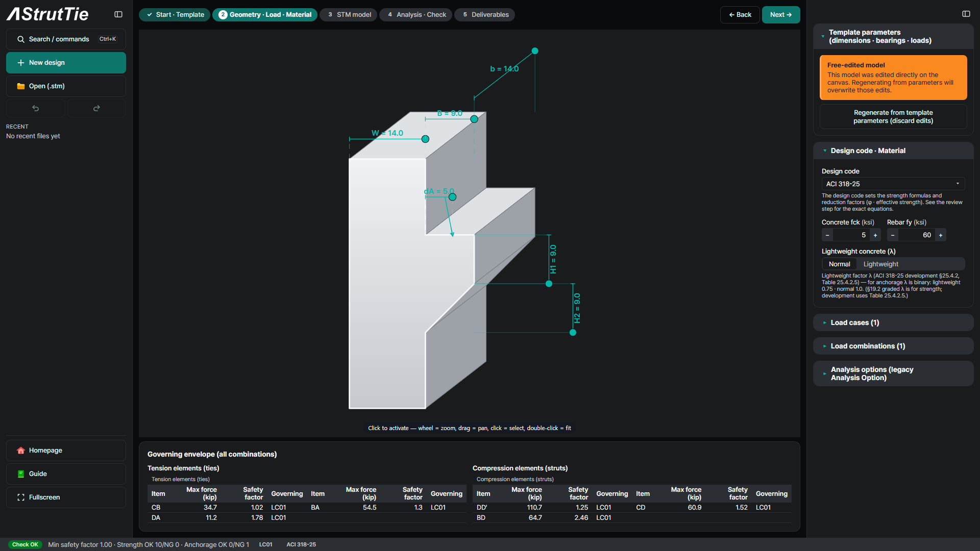Switch to Start · Template step
This screenshot has height=551, width=980.
pos(175,15)
